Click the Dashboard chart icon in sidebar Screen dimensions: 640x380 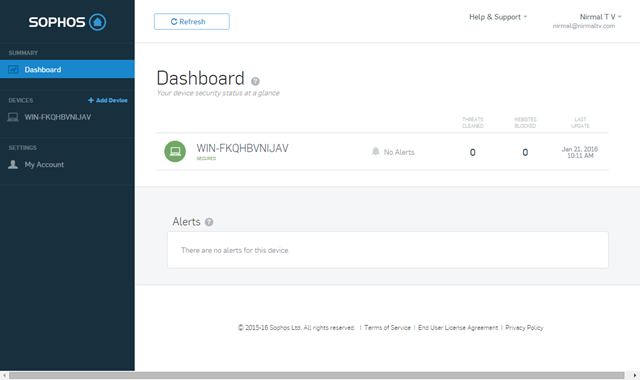(13, 69)
